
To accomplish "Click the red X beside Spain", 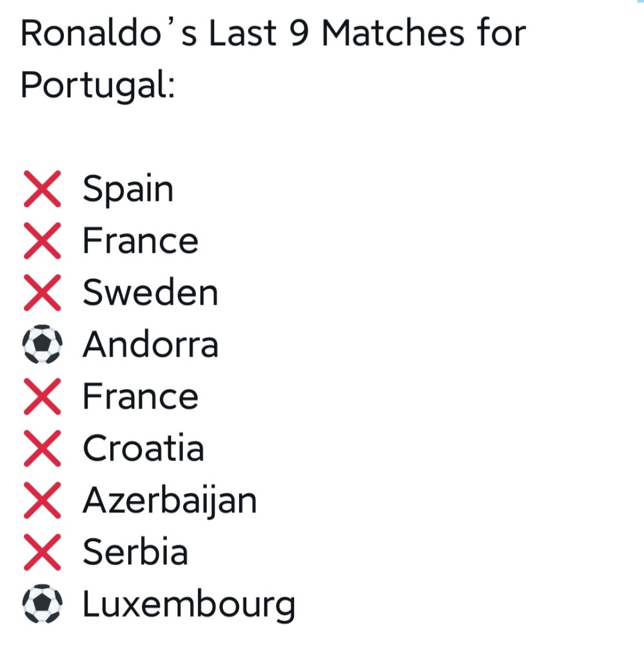I will coord(42,189).
